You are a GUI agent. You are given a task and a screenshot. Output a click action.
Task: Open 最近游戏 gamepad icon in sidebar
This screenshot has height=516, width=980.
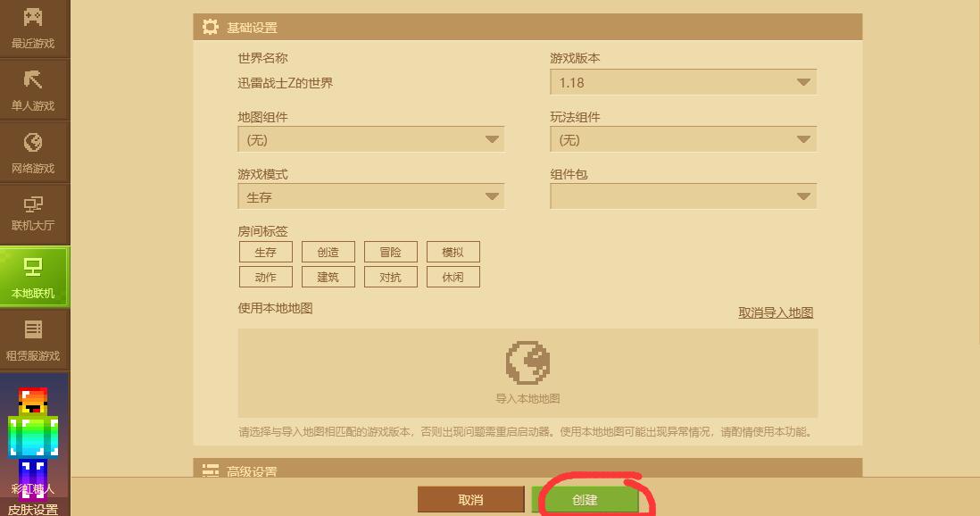(x=33, y=18)
